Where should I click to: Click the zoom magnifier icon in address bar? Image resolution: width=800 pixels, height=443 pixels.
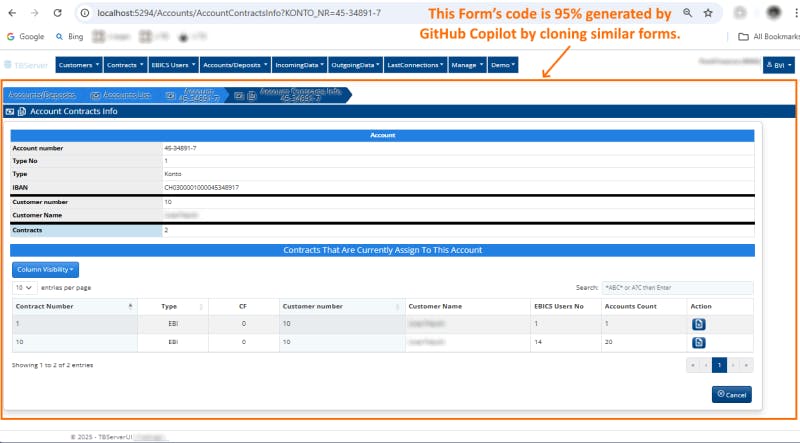click(685, 13)
